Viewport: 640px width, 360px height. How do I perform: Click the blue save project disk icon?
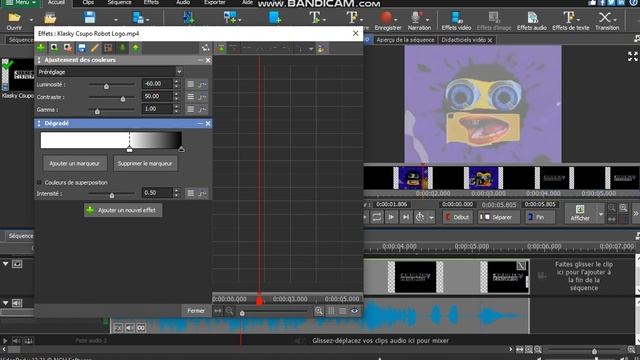[x=89, y=18]
